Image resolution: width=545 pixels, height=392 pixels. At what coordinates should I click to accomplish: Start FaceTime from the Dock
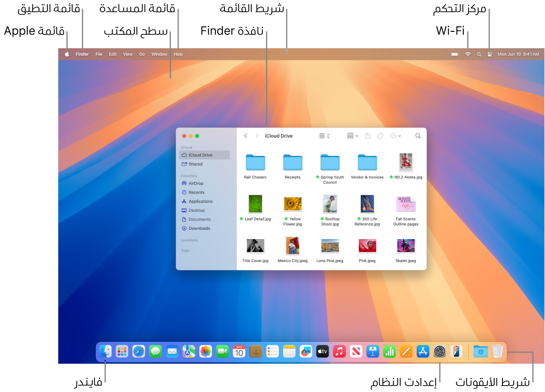[x=222, y=351]
